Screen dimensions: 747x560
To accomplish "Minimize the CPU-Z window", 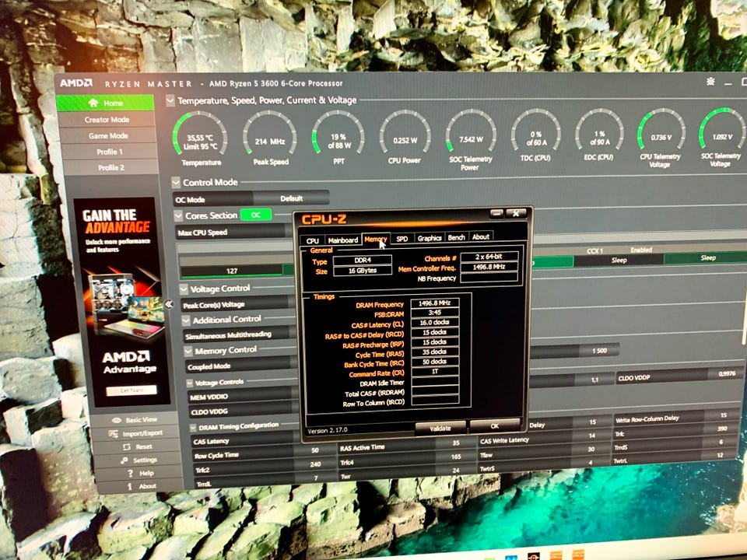I will [497, 214].
